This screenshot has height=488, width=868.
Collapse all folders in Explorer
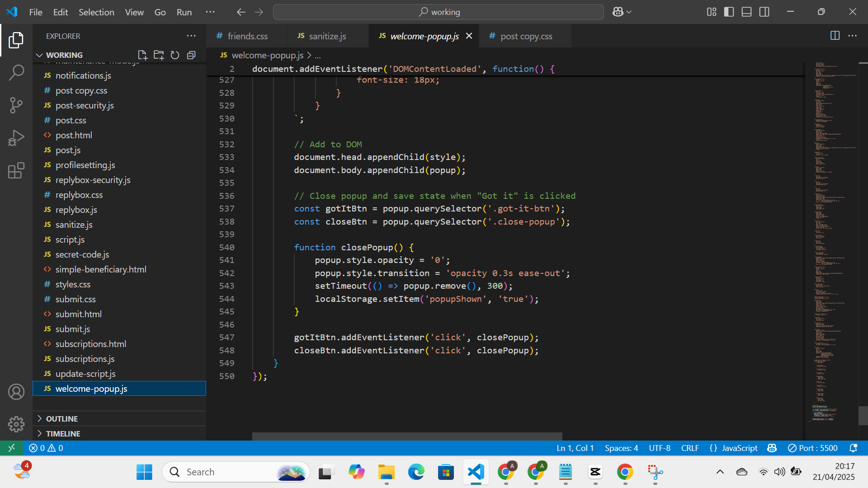(191, 55)
